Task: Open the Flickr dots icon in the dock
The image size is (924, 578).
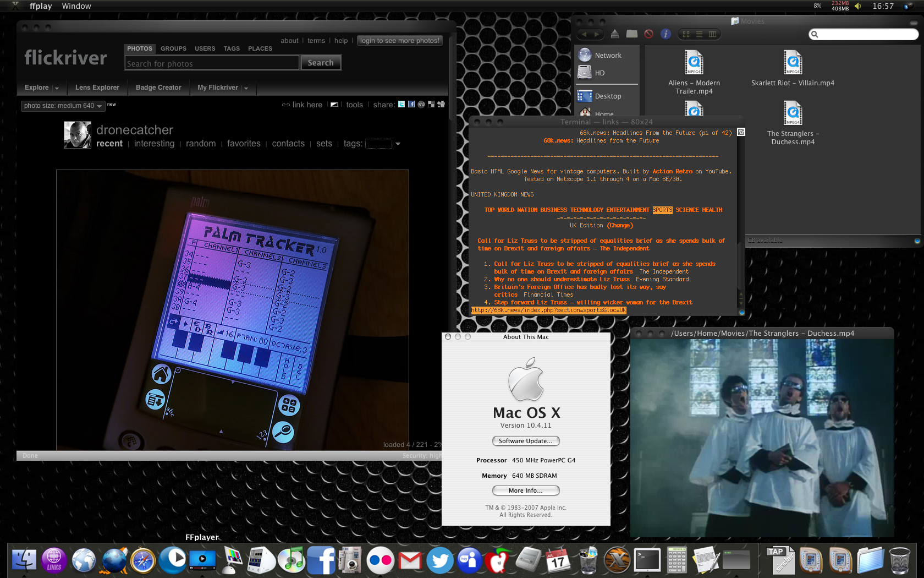Action: coord(381,560)
